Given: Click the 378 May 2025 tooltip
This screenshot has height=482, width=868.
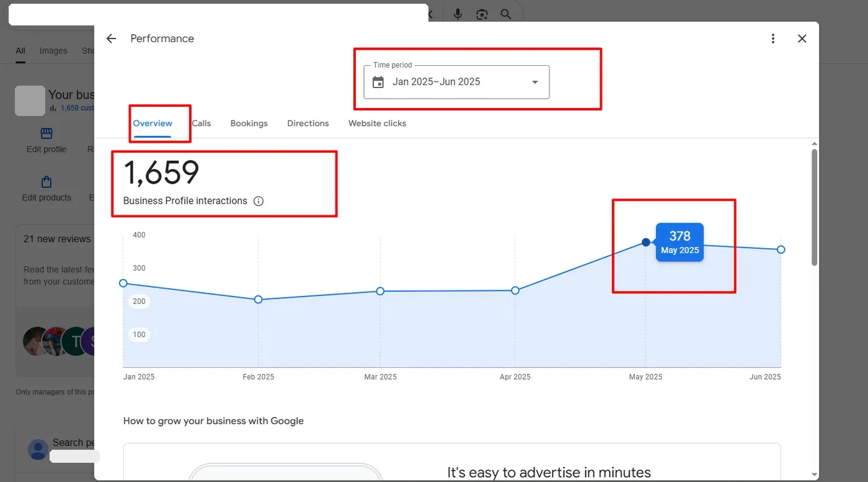Looking at the screenshot, I should [680, 242].
